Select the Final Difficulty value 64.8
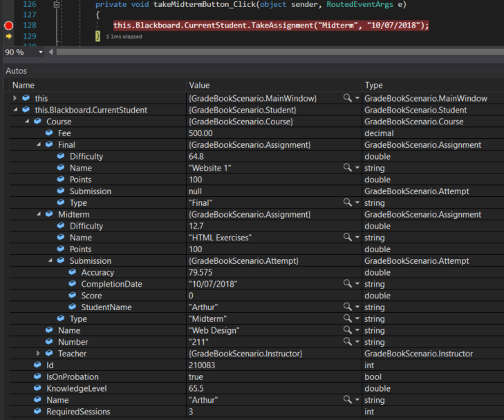504x420 pixels. coord(196,156)
